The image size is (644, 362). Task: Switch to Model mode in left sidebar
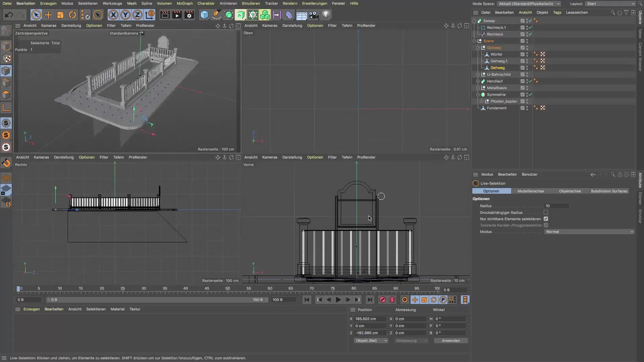pyautogui.click(x=6, y=46)
